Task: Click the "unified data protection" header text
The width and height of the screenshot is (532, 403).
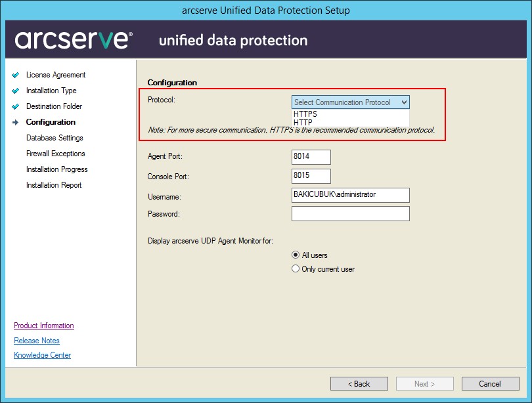Action: coord(233,40)
